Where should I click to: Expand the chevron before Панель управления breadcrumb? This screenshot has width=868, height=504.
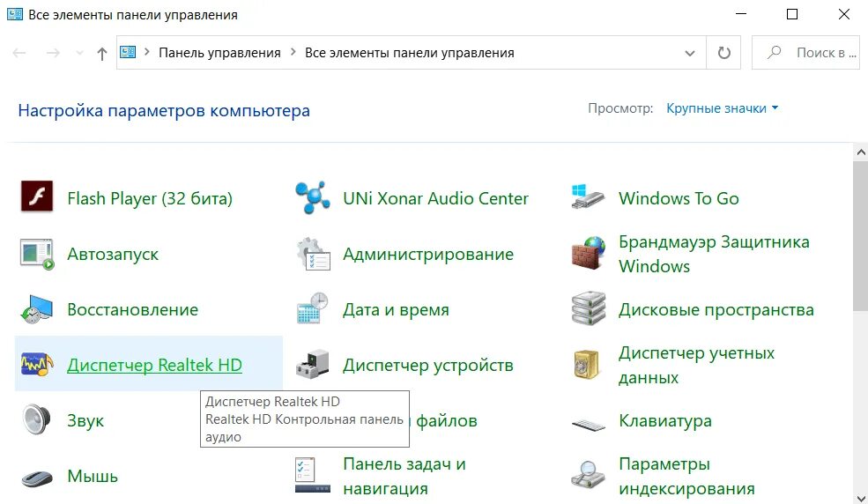(146, 52)
